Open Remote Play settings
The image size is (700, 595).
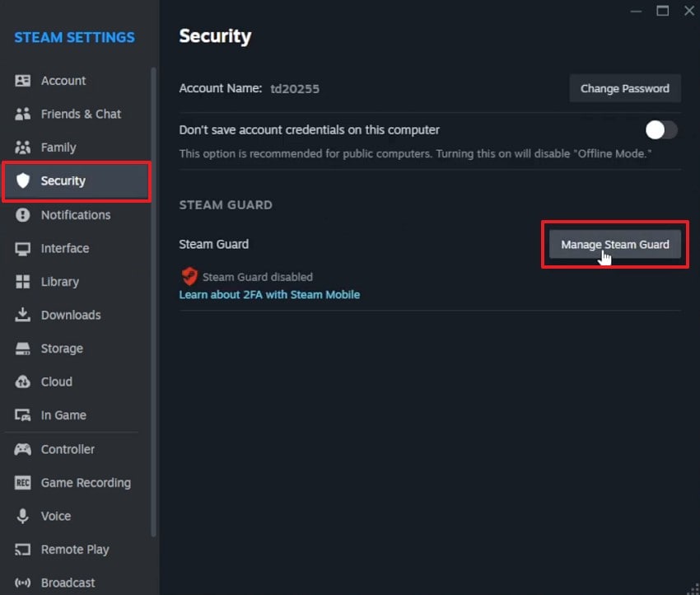pos(76,550)
